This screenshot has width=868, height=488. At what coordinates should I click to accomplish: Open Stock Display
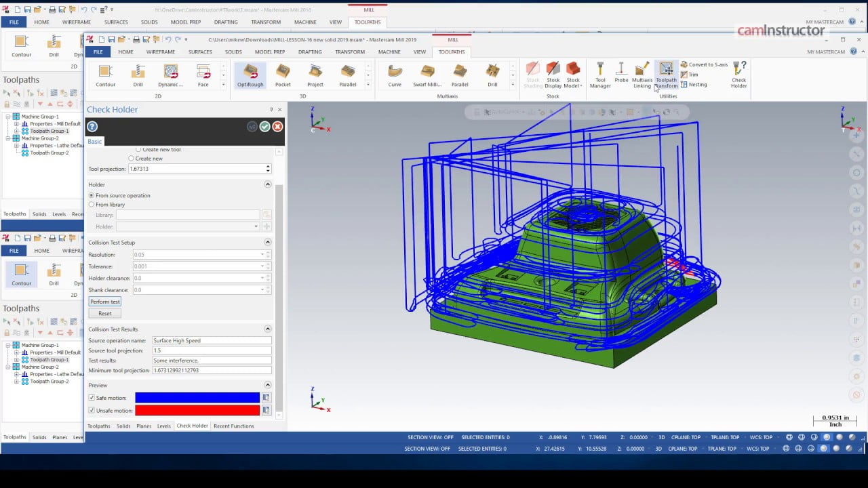click(553, 75)
